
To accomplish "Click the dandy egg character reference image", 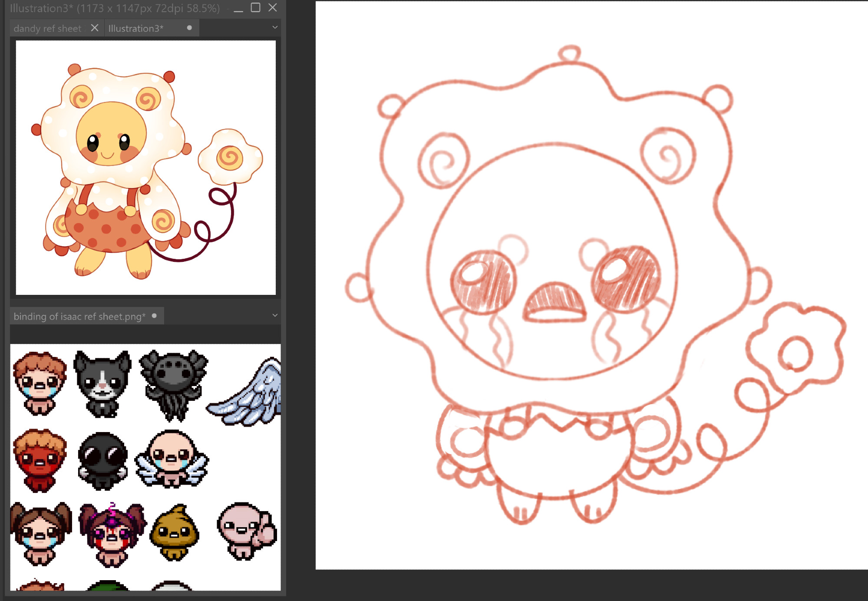I will tap(146, 168).
